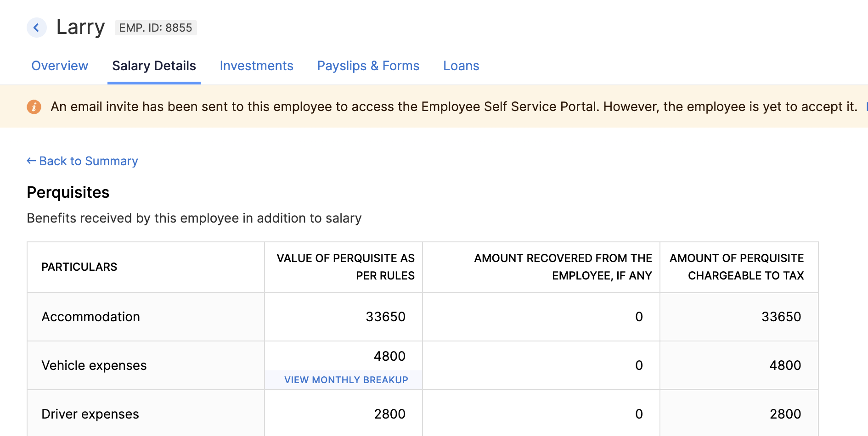868x436 pixels.
Task: Click the employee name Larry
Action: click(80, 27)
